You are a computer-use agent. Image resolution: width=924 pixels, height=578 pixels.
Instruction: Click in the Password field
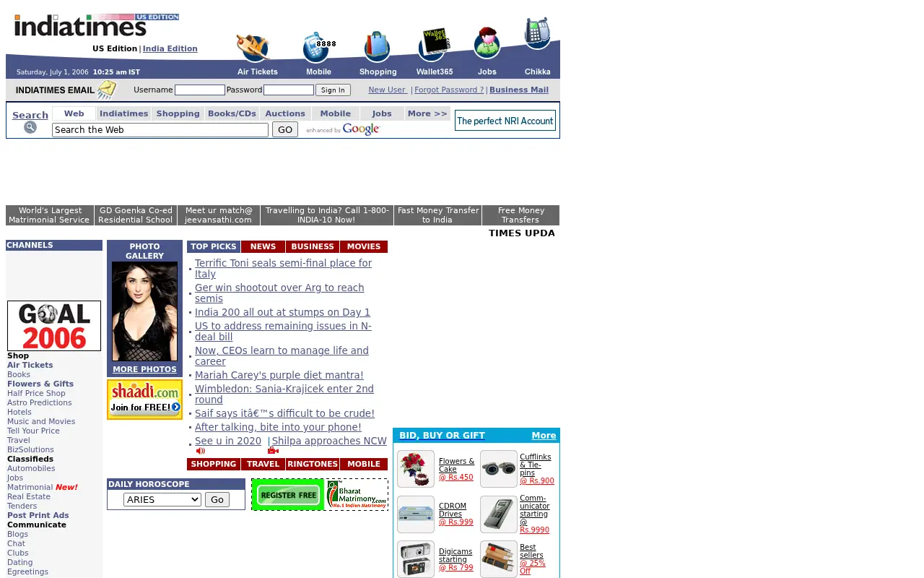(x=289, y=90)
